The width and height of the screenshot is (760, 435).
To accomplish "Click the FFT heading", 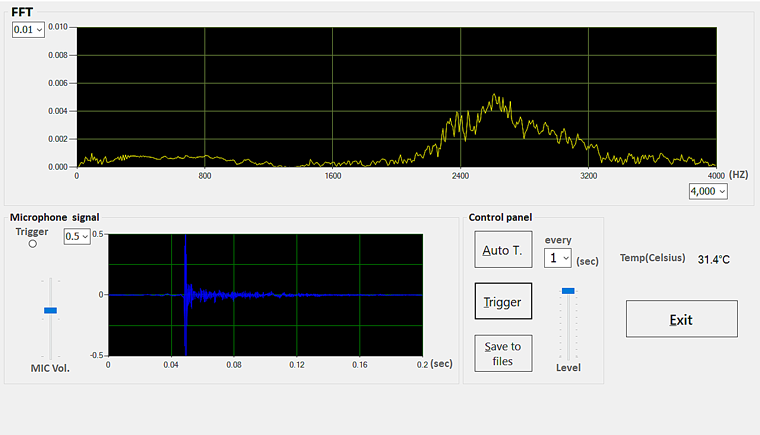I will pyautogui.click(x=22, y=12).
